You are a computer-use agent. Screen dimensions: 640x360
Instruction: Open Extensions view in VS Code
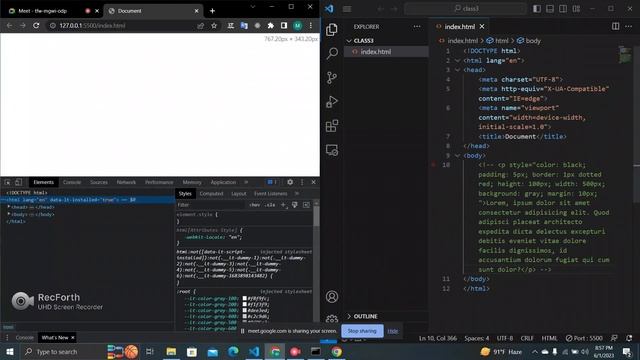click(332, 126)
